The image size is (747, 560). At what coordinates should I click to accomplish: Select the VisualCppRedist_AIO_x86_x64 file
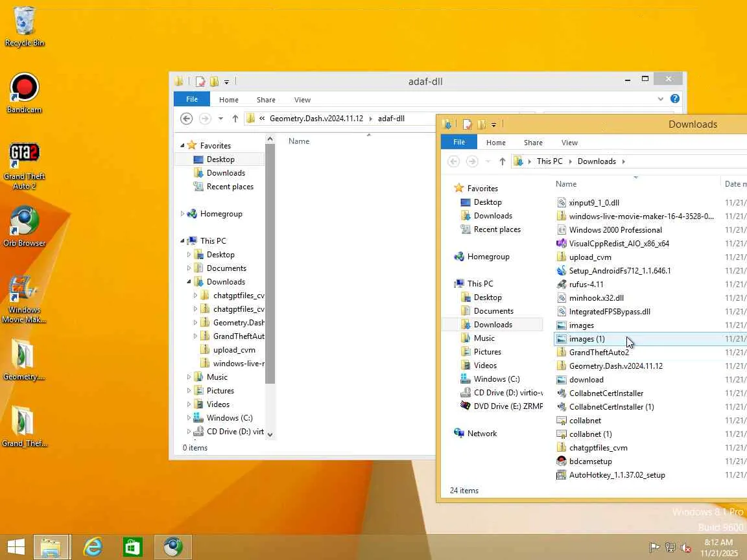[619, 243]
